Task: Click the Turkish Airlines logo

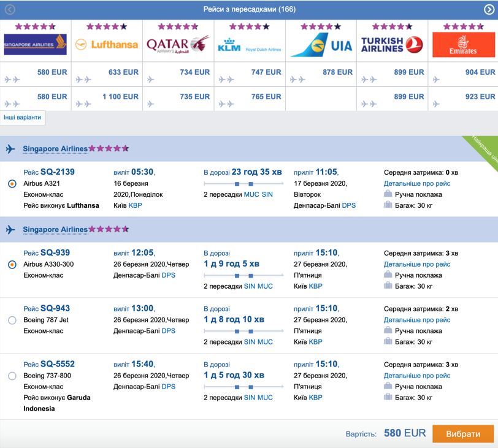Action: point(392,45)
